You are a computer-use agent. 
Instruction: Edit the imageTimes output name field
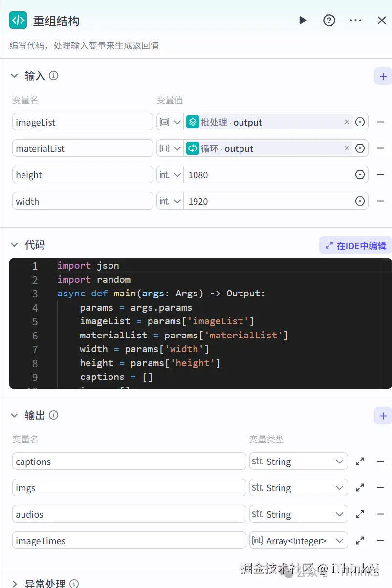tap(129, 541)
